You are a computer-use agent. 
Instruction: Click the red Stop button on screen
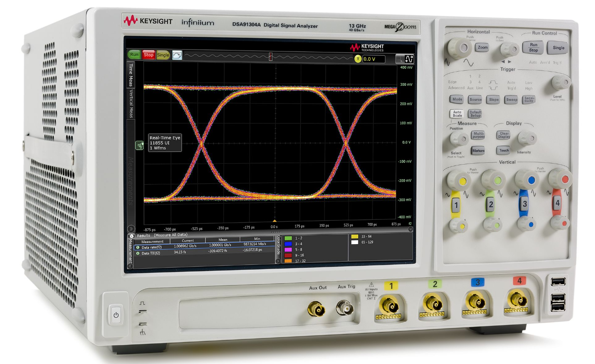point(149,55)
